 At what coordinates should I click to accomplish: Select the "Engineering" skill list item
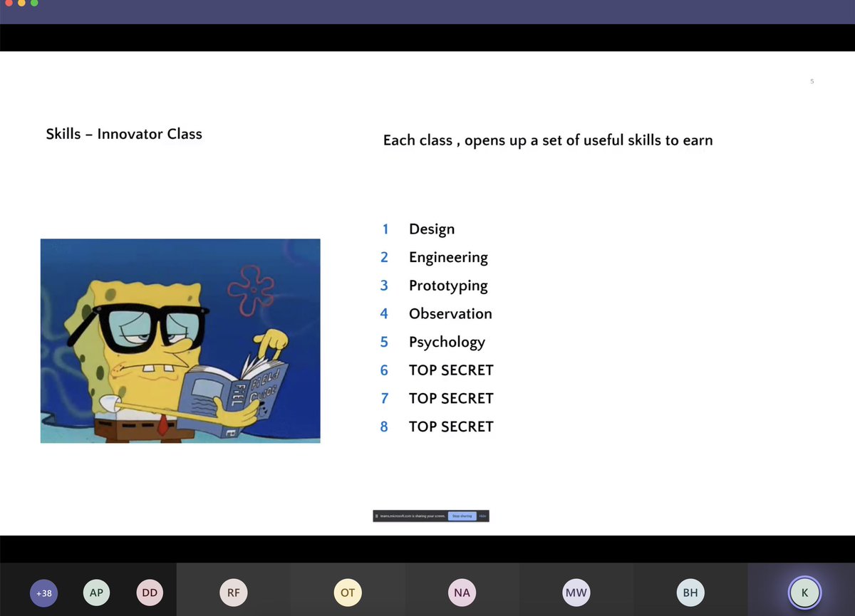click(x=448, y=258)
